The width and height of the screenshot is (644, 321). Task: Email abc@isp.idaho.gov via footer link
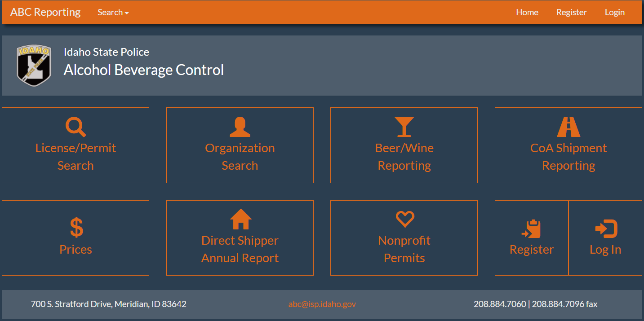tap(322, 304)
